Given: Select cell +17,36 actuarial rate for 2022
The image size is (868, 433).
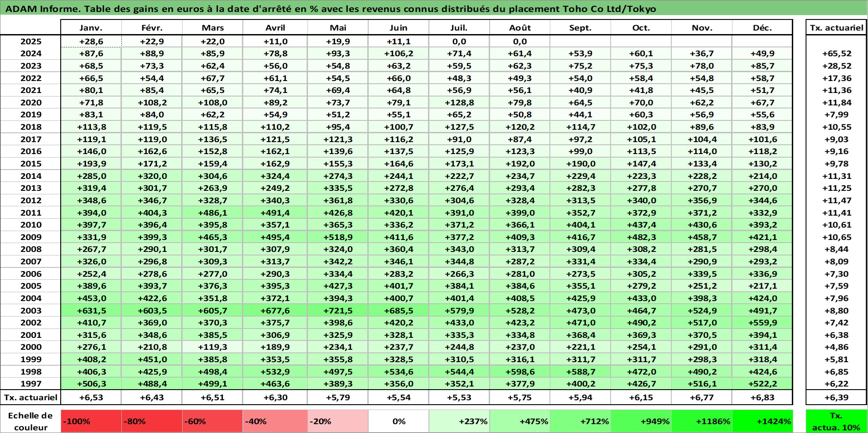Looking at the screenshot, I should click(837, 78).
